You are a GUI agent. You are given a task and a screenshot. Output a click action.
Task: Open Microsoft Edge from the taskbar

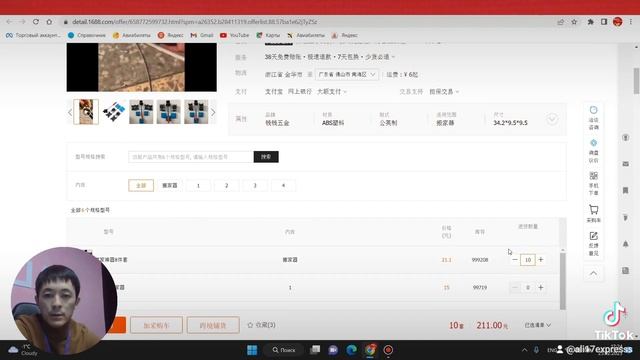click(x=351, y=350)
